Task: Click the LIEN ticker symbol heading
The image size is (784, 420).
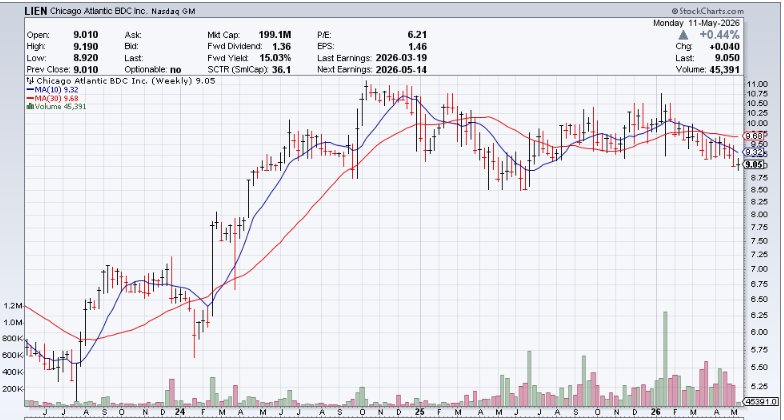Action: 34,10
